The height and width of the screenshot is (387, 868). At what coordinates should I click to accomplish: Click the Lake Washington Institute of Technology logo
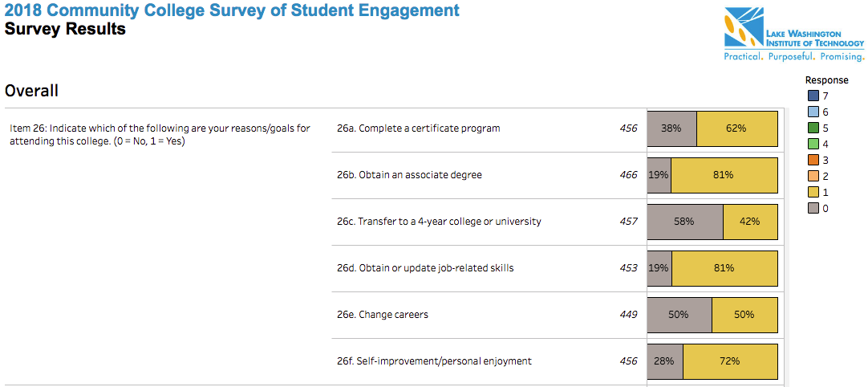[x=794, y=35]
